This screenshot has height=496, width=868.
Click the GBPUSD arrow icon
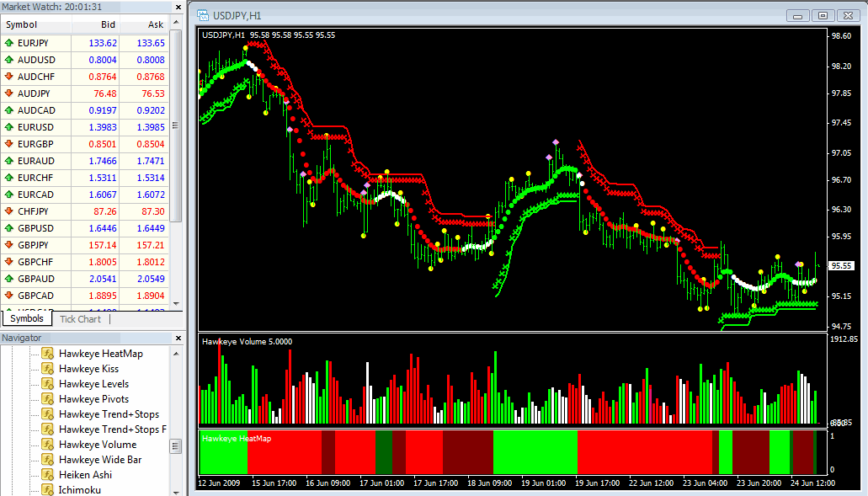(x=9, y=228)
